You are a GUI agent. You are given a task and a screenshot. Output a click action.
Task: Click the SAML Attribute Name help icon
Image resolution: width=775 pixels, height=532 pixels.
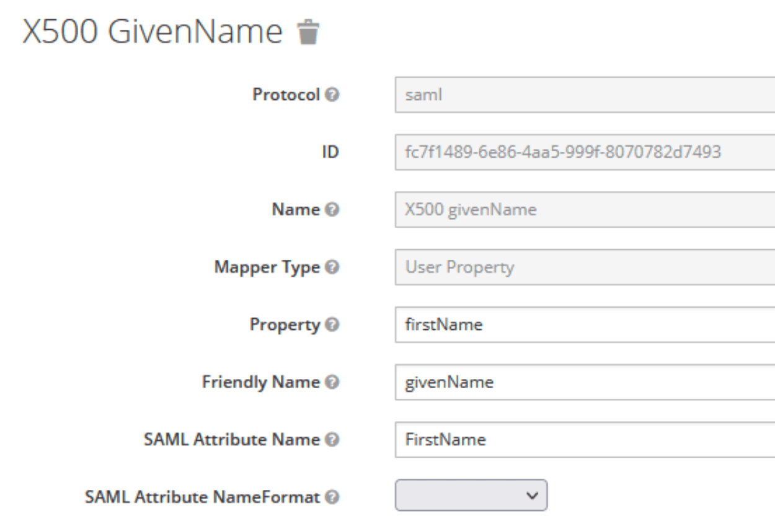coord(333,440)
